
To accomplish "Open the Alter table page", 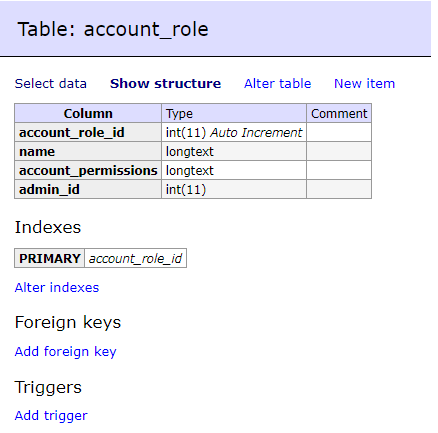I will coord(277,84).
